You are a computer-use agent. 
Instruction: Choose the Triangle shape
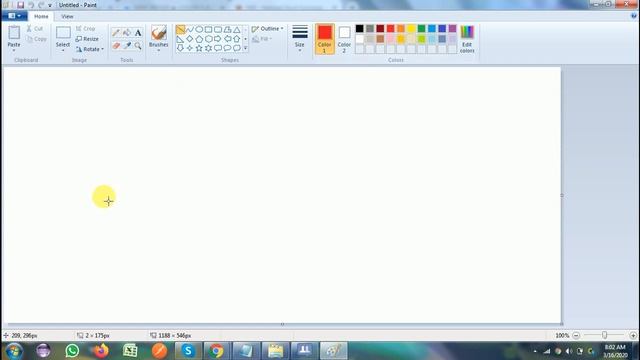(237, 30)
